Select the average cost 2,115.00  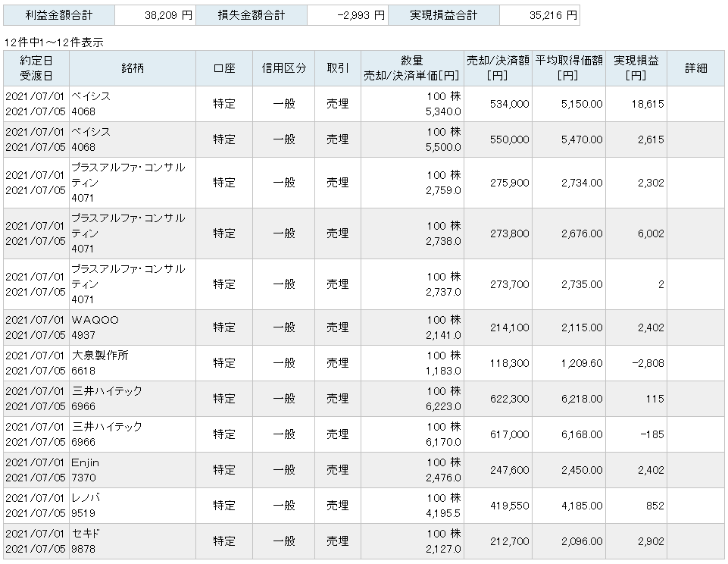(582, 327)
